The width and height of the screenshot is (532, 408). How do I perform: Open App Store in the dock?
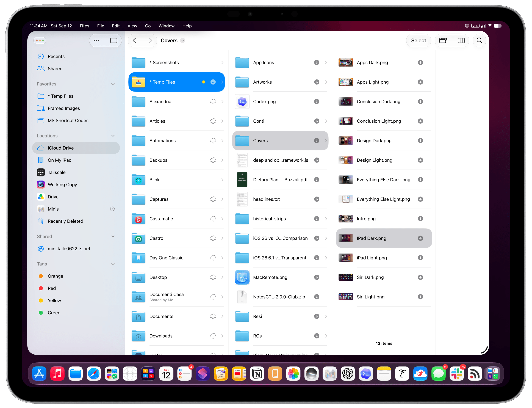tap(39, 374)
